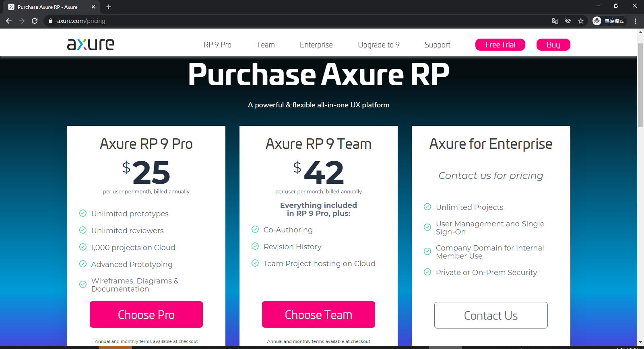Screen dimensions: 644x349
Task: Click the third-party cookies blocked eye icon
Action: click(568, 21)
